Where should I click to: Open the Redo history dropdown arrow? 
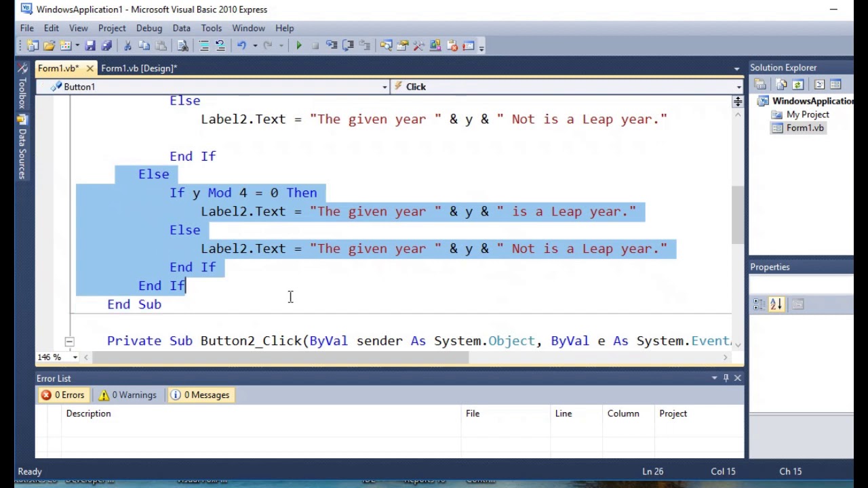click(281, 45)
